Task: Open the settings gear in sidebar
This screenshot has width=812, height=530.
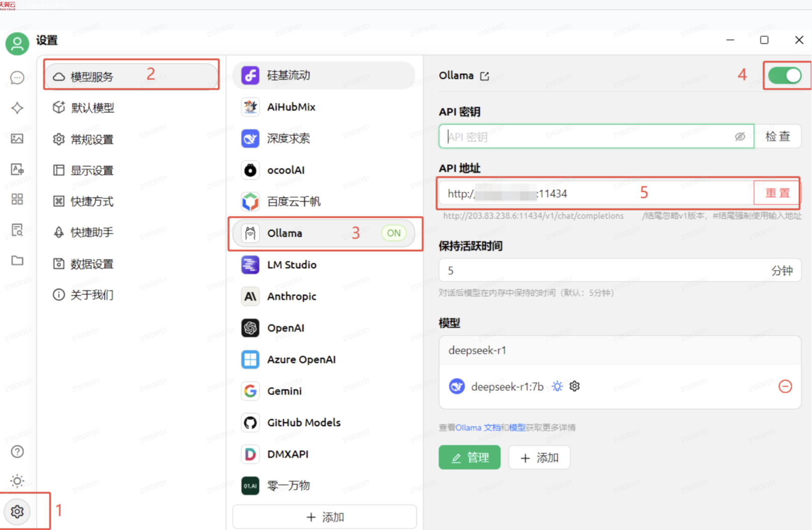Action: [17, 512]
